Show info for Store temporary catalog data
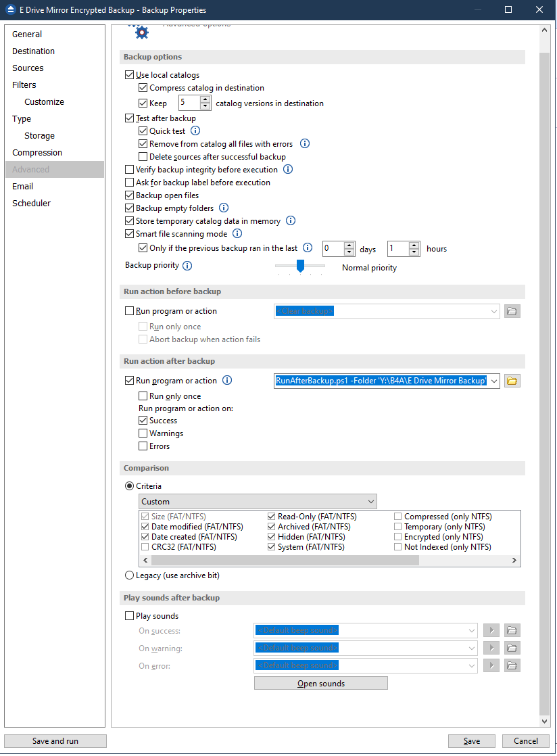The width and height of the screenshot is (557, 756). coord(291,221)
